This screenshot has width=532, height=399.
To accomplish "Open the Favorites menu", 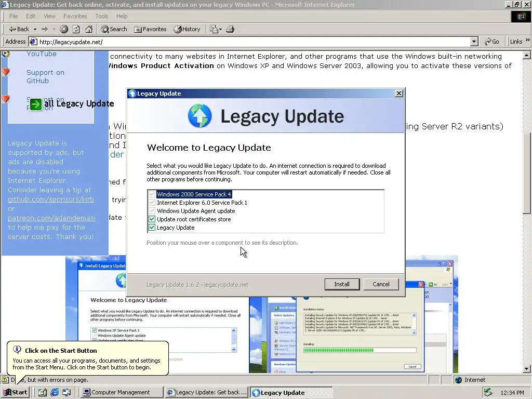I will (x=75, y=16).
